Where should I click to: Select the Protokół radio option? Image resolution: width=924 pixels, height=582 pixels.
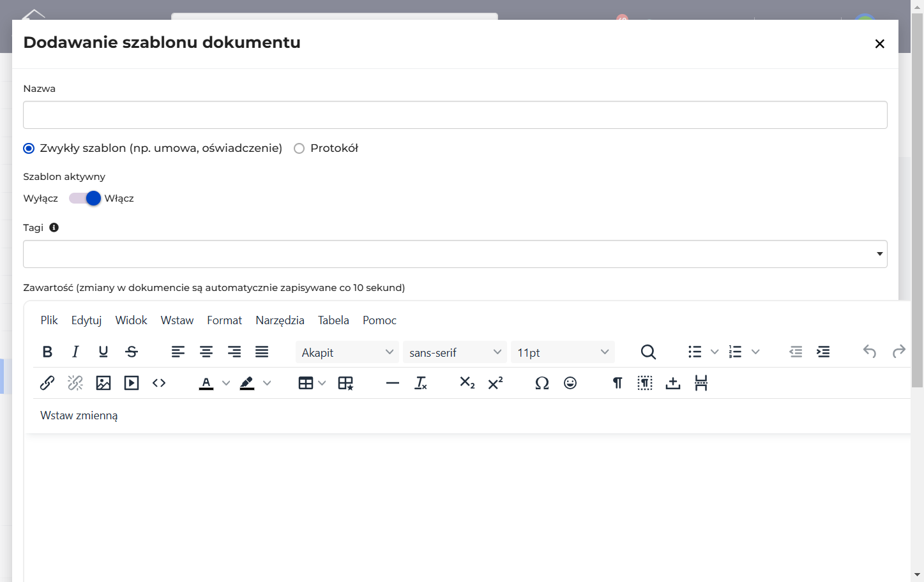coord(299,149)
